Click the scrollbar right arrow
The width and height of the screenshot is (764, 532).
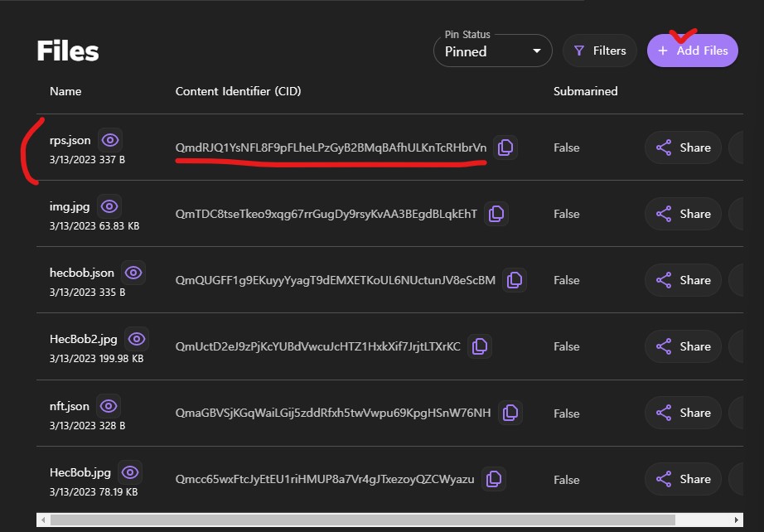[x=736, y=520]
